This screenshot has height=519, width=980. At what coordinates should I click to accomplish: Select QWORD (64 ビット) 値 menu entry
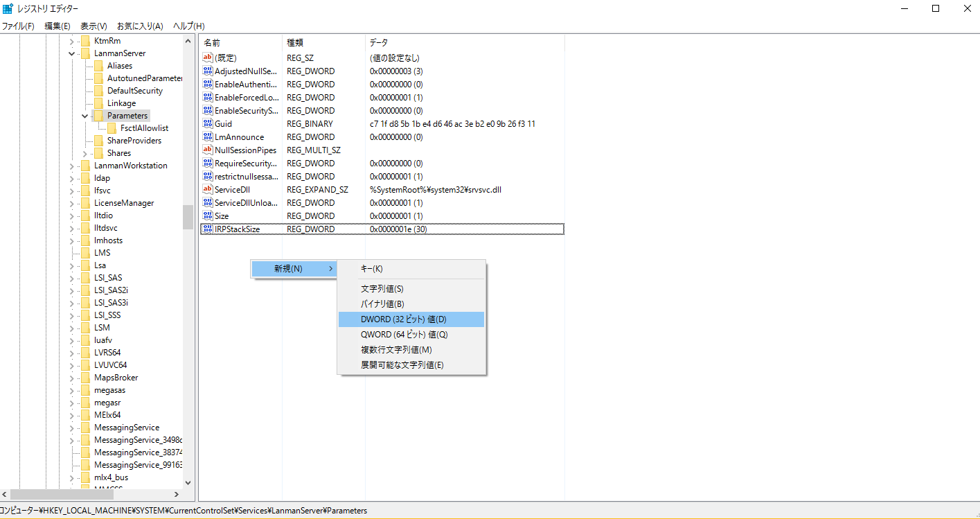coord(404,335)
